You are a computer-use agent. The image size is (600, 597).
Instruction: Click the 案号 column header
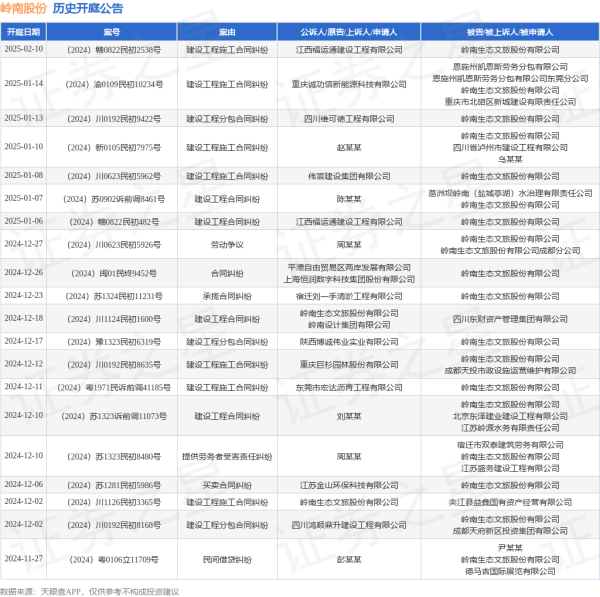click(x=112, y=32)
